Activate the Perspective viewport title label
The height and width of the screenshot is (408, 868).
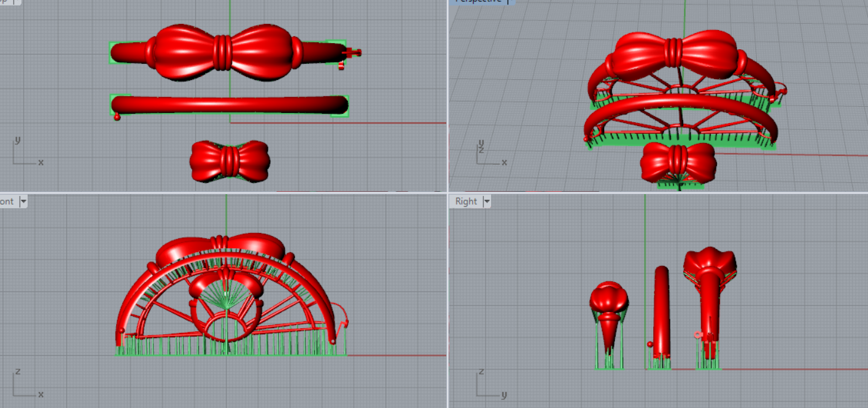[x=478, y=1]
